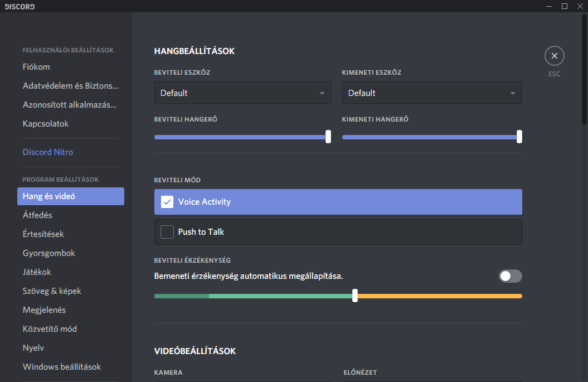
Task: Open Adatvédelem és Biztonság settings
Action: pyautogui.click(x=70, y=86)
